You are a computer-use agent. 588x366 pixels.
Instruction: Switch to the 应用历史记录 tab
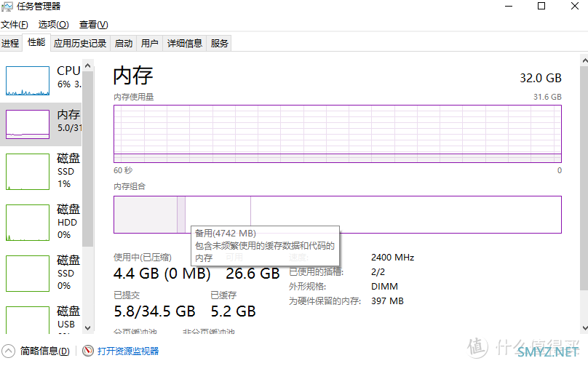pyautogui.click(x=80, y=44)
